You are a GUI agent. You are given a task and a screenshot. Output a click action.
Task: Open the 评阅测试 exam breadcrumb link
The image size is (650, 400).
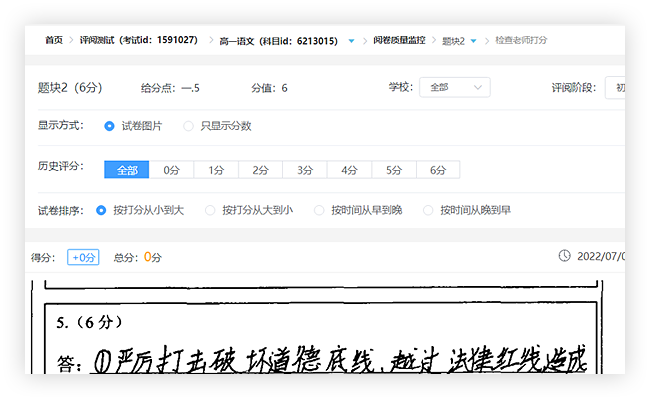tap(145, 41)
